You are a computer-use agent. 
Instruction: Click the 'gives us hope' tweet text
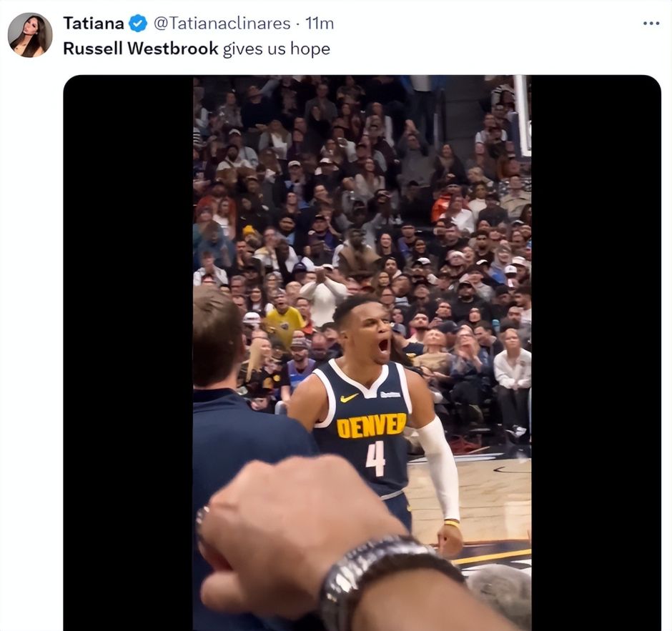click(x=276, y=49)
